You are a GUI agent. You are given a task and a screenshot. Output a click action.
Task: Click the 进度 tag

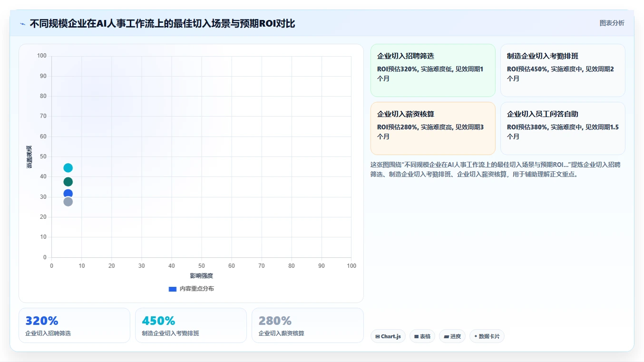click(x=452, y=336)
